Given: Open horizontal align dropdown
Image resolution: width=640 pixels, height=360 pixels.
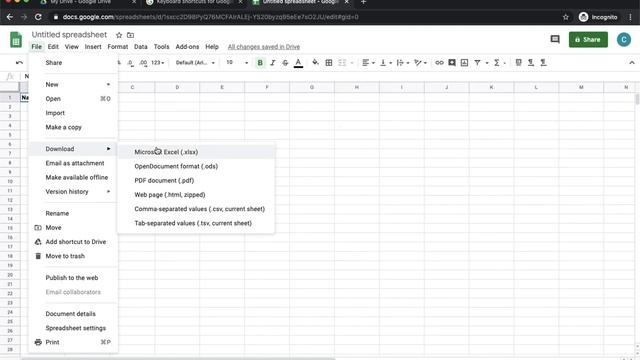Looking at the screenshot, I should click(368, 62).
